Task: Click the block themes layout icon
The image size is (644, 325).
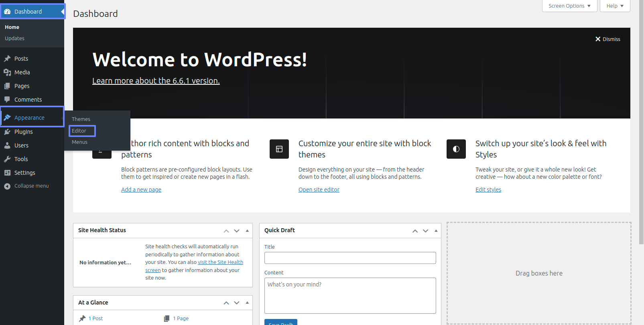Action: pyautogui.click(x=279, y=149)
